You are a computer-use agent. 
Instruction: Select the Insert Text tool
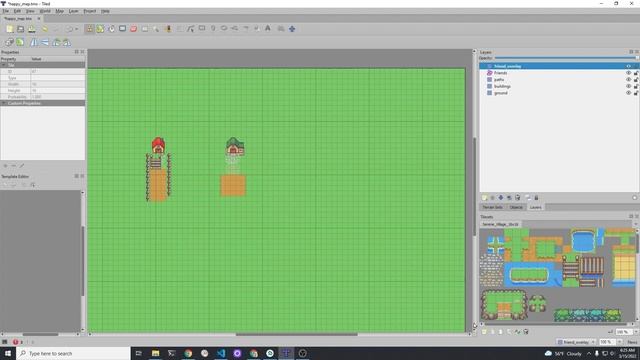click(268, 29)
